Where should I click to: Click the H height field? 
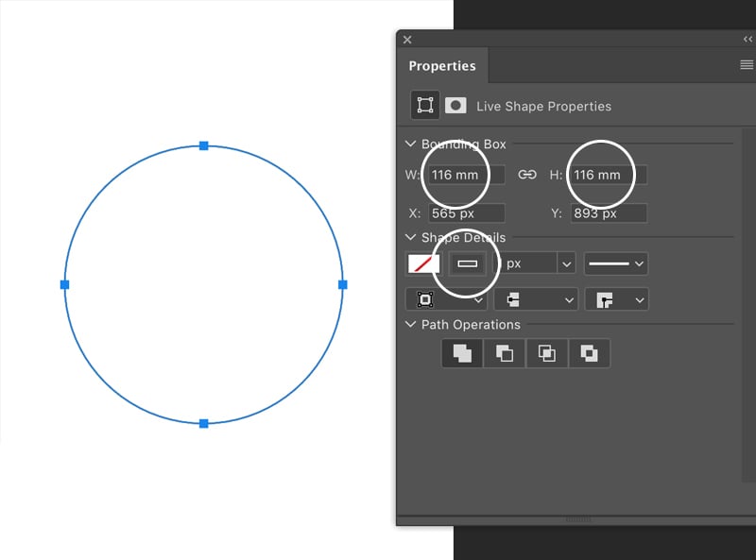tap(609, 175)
